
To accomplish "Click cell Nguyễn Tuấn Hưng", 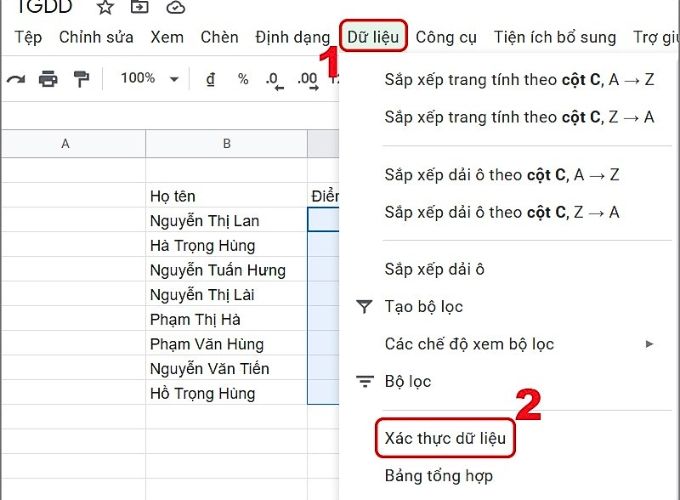I will click(x=226, y=270).
